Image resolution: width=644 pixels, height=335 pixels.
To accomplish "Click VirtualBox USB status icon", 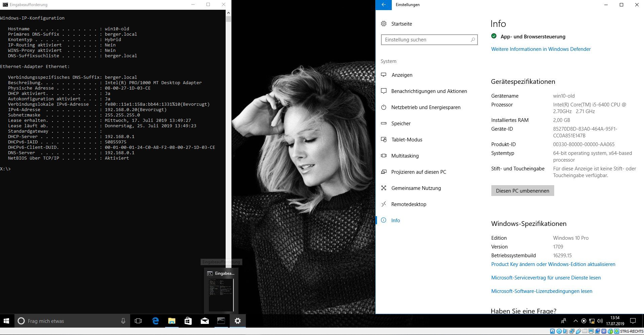I will point(578,331).
